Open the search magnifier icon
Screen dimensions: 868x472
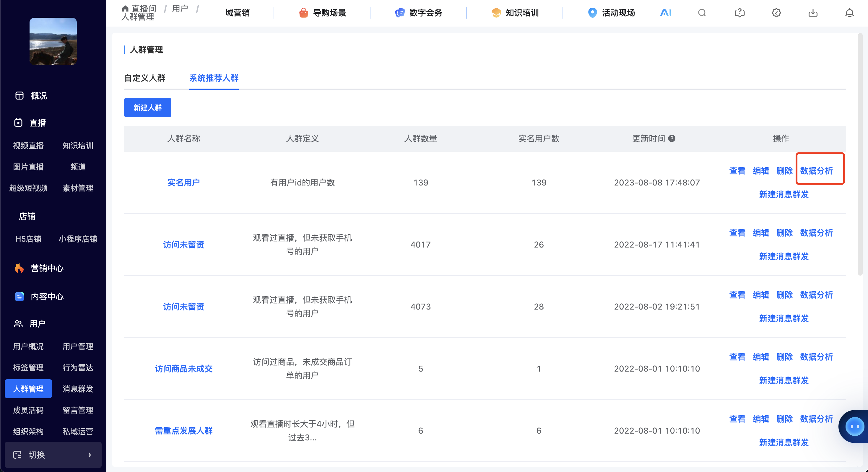coord(702,13)
